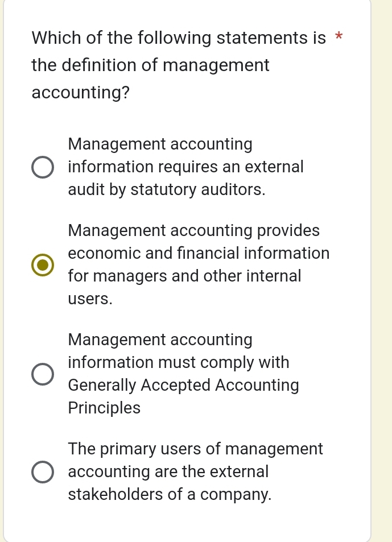Click the text 'The primary users of management'
Image resolution: width=392 pixels, height=542 pixels.
coord(195,449)
